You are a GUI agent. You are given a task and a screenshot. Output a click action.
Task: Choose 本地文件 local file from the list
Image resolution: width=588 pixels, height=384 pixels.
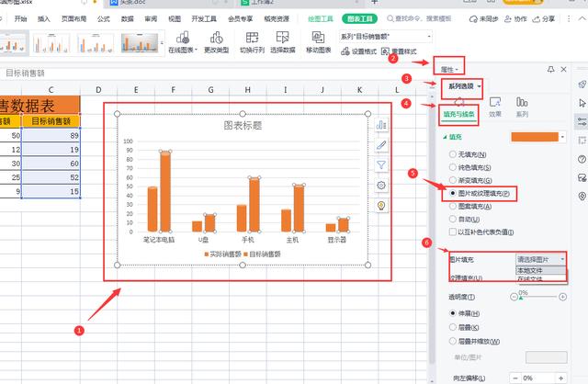click(x=541, y=270)
